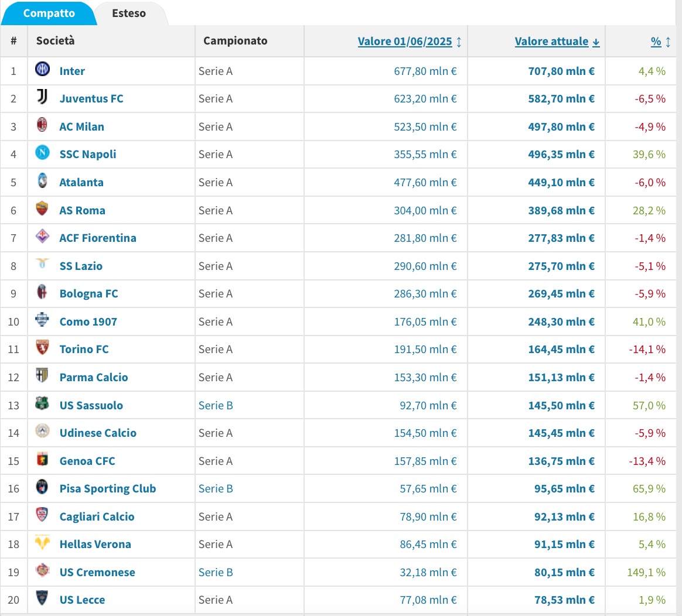Open Pisa Sporting Club link
The width and height of the screenshot is (682, 616).
[x=107, y=488]
